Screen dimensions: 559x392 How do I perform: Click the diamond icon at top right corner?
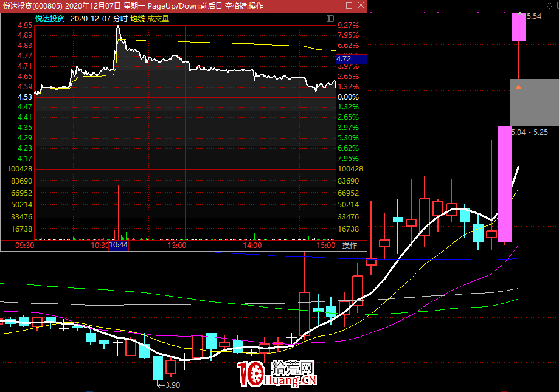point(549,5)
